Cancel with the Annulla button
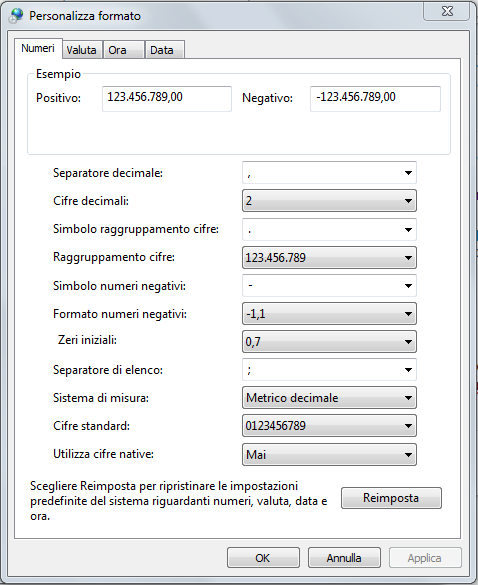Viewport: 478px width, 585px height. [344, 558]
